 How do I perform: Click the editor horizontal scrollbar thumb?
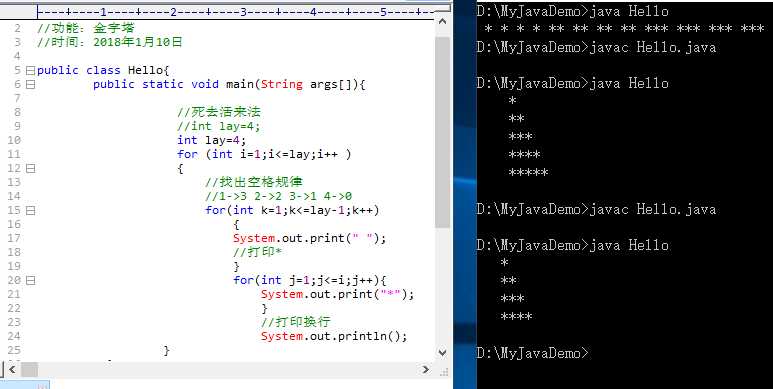30,369
